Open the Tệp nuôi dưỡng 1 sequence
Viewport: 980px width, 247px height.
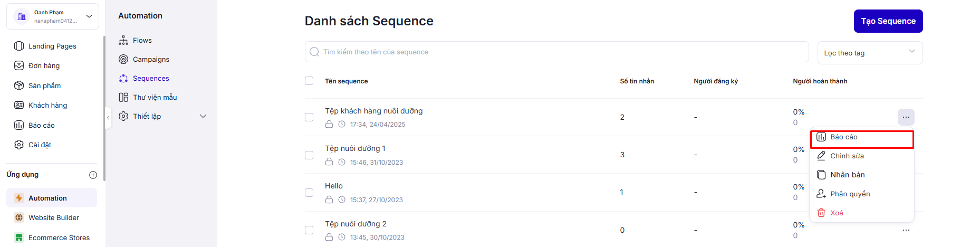pyautogui.click(x=355, y=148)
